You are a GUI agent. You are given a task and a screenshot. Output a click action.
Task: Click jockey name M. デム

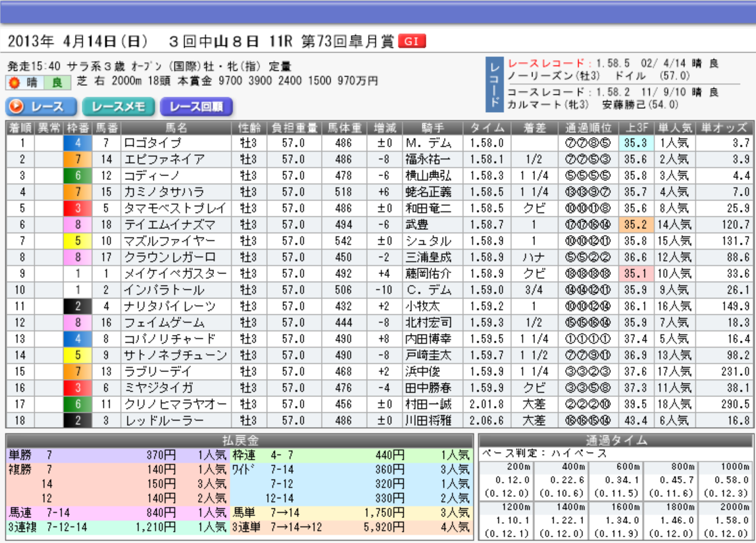pos(428,143)
